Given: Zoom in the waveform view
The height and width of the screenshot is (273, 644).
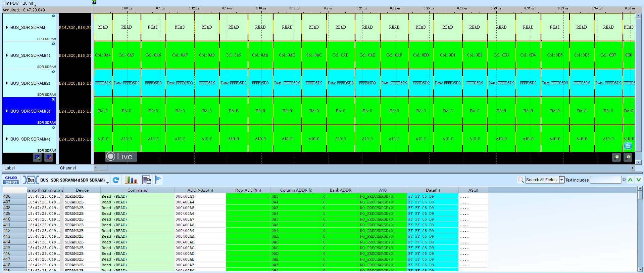Looking at the screenshot, I should pyautogui.click(x=628, y=157).
